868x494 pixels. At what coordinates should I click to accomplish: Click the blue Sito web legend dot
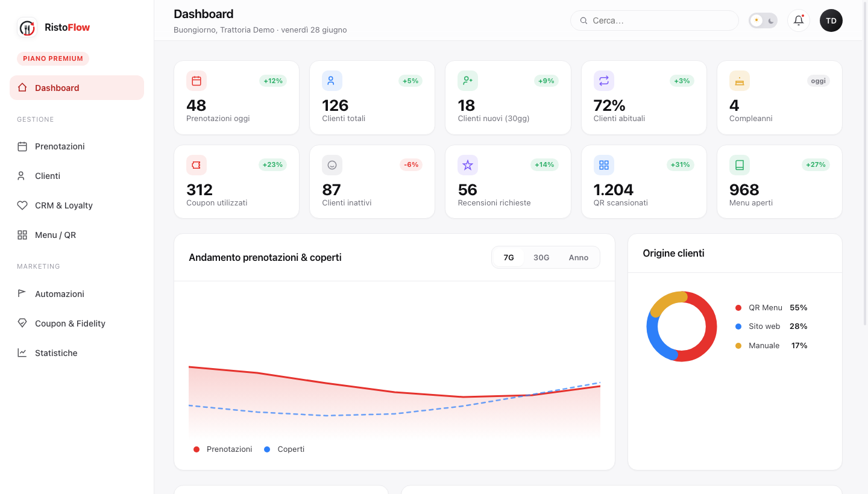coord(738,327)
